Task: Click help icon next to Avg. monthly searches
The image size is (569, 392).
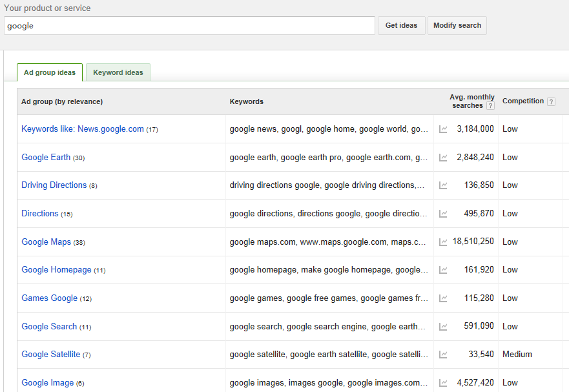Action: tap(490, 106)
